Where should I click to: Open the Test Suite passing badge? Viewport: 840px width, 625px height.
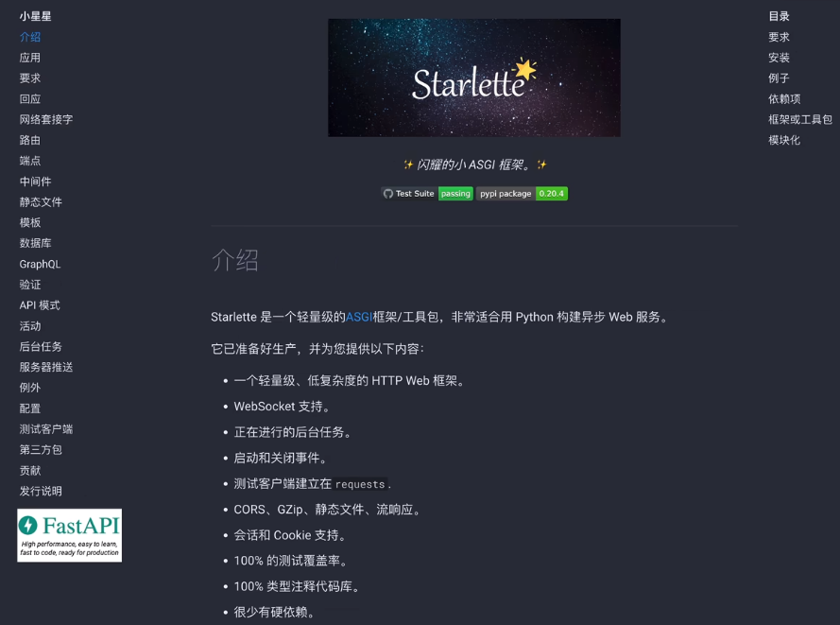pos(427,194)
